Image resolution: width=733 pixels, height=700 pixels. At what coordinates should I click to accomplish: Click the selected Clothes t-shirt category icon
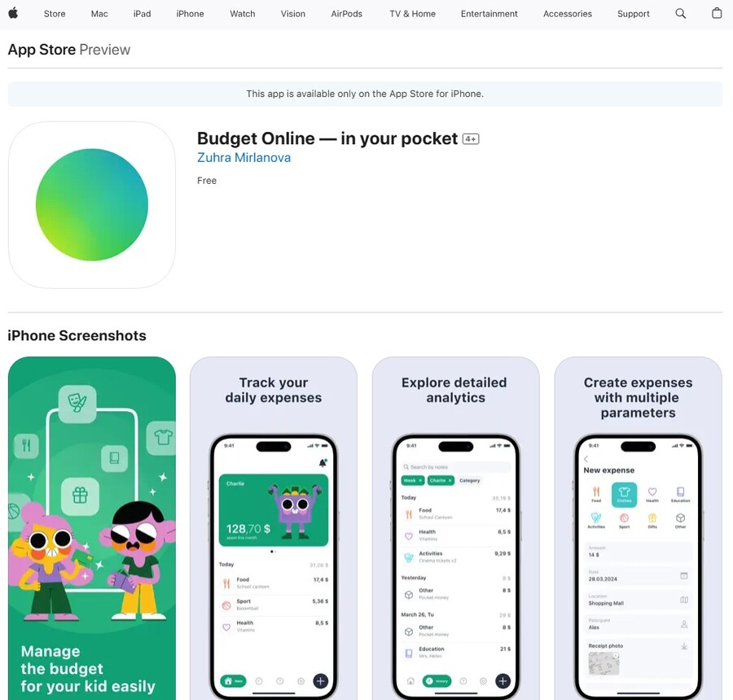tap(624, 494)
